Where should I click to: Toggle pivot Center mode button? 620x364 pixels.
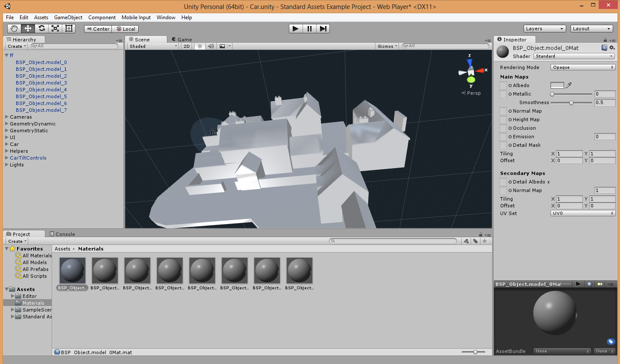tap(98, 29)
